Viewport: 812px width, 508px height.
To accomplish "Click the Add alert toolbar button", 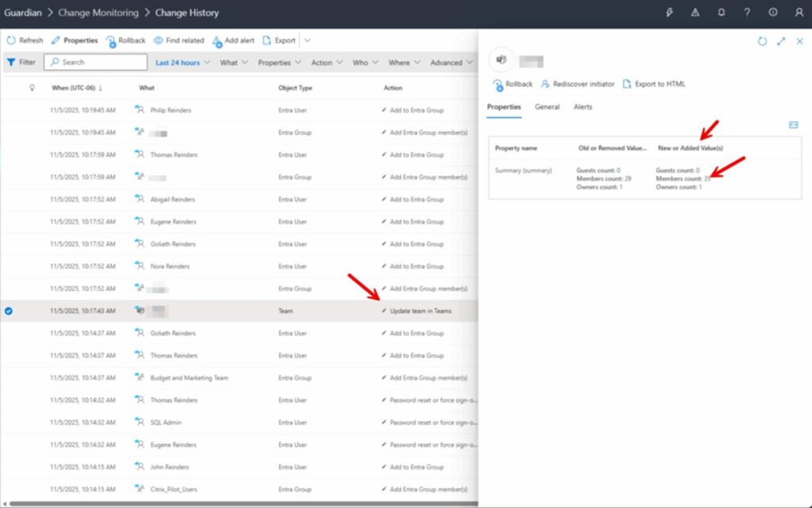I will [x=234, y=41].
